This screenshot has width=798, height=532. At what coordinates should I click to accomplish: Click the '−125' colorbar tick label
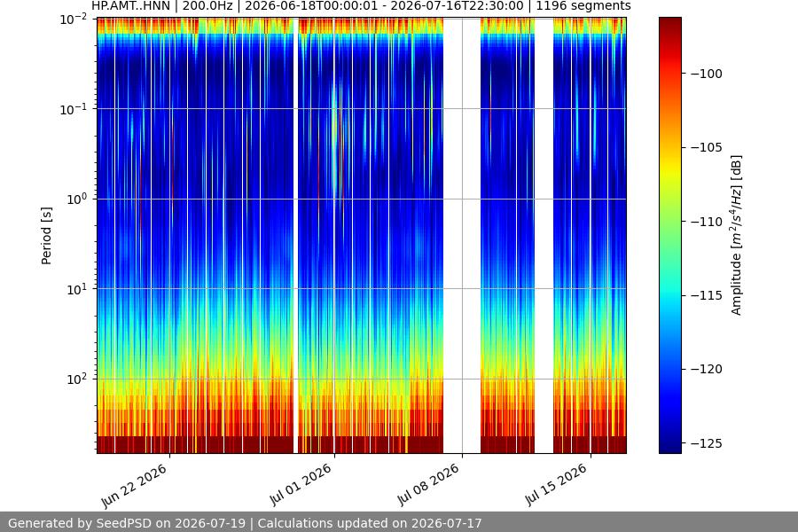pyautogui.click(x=707, y=443)
